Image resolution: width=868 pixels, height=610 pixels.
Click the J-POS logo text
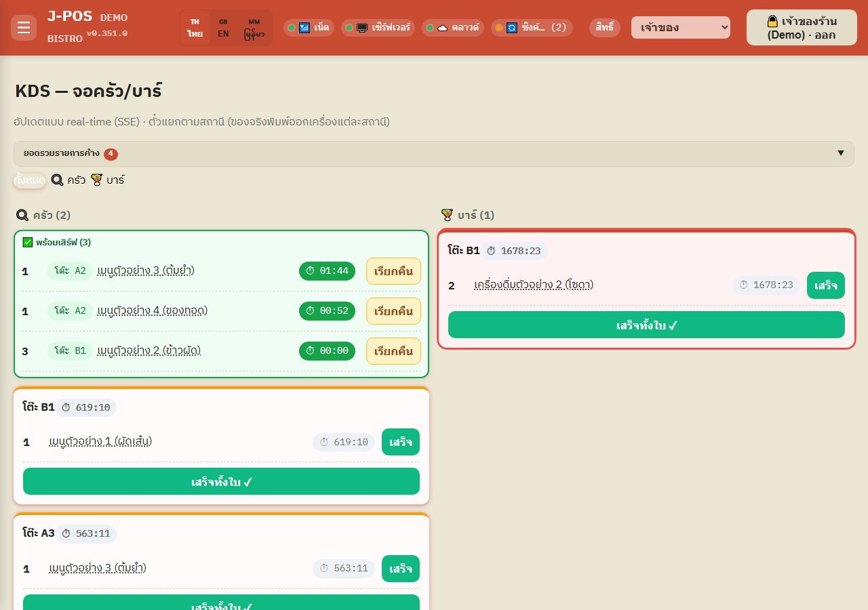click(70, 17)
